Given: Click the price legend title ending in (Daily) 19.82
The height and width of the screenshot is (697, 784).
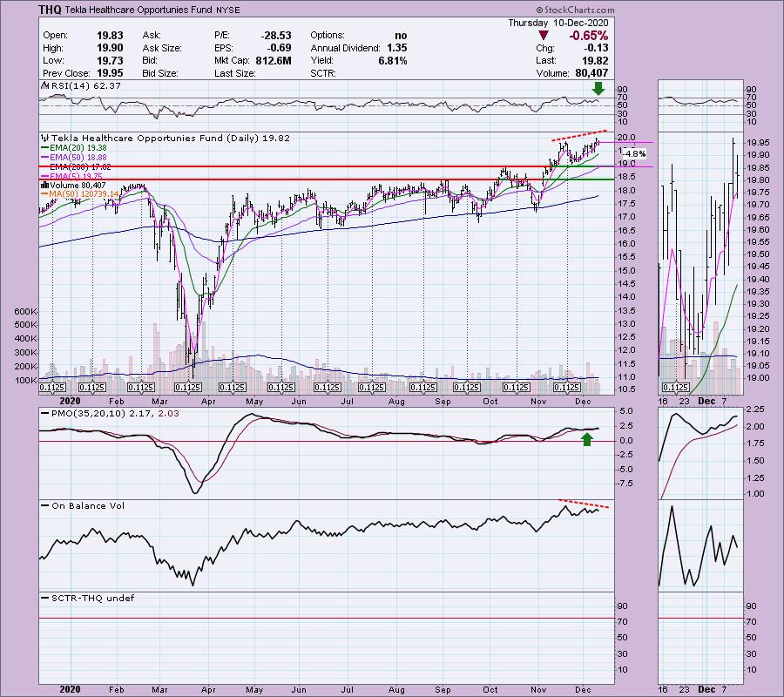Looking at the screenshot, I should (x=166, y=138).
